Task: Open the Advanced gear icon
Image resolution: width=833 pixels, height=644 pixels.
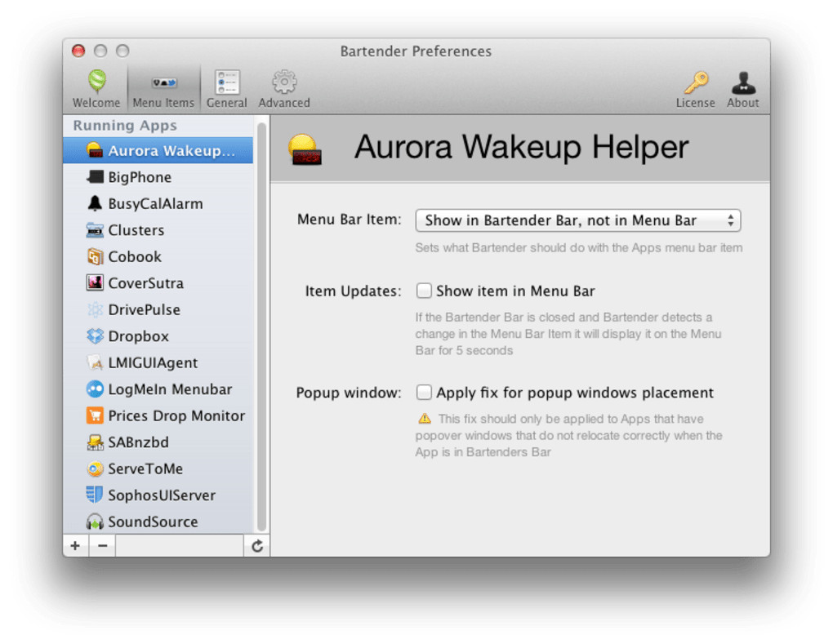Action: 284,88
